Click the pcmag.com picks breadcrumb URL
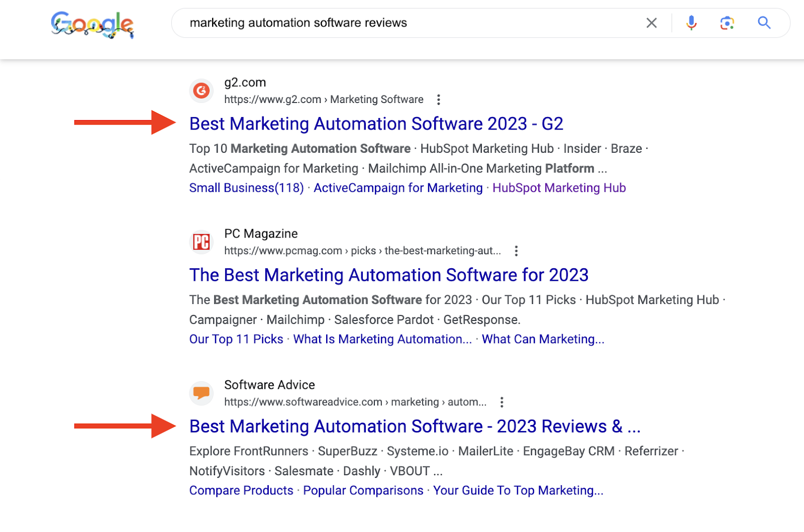 pyautogui.click(x=363, y=251)
